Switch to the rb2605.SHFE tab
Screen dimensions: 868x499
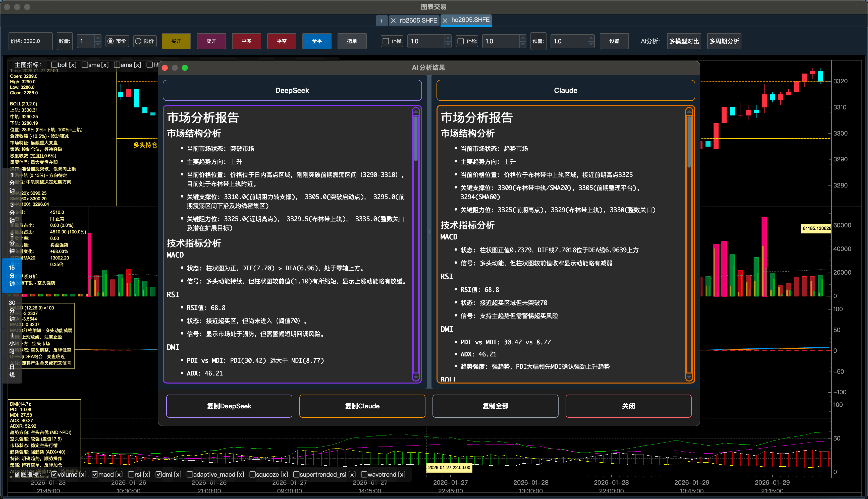pyautogui.click(x=417, y=21)
